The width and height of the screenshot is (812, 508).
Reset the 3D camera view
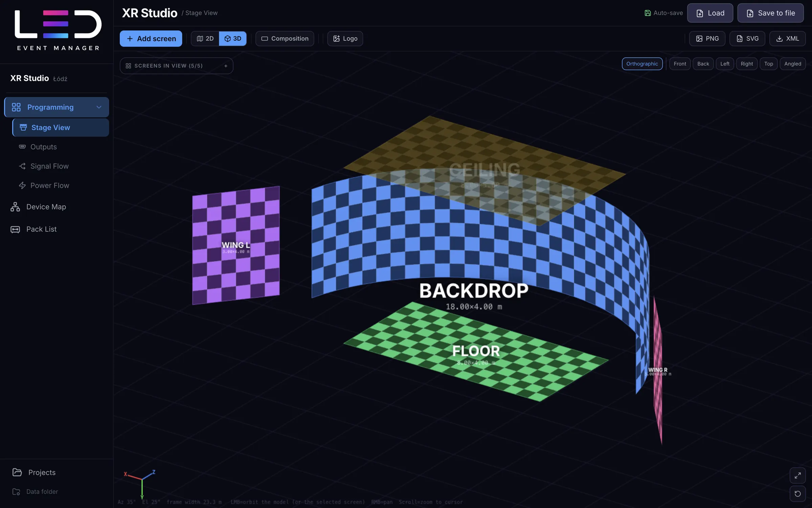(x=797, y=494)
